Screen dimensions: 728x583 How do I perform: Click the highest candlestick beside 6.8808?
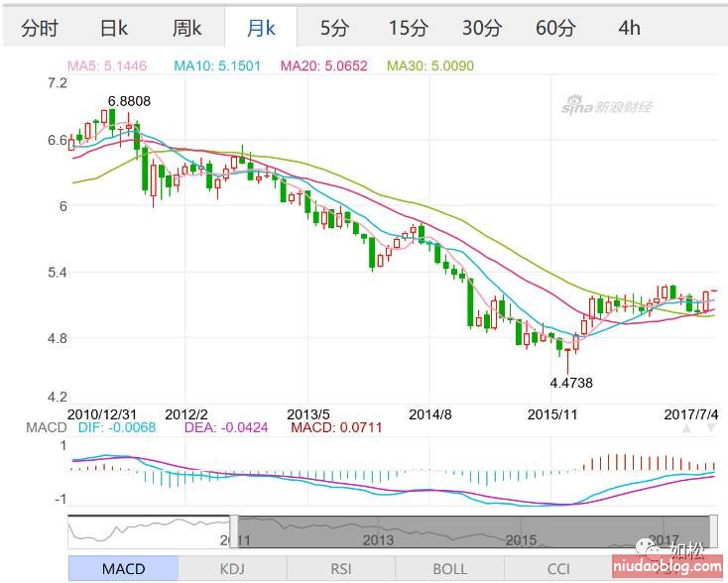click(x=112, y=121)
